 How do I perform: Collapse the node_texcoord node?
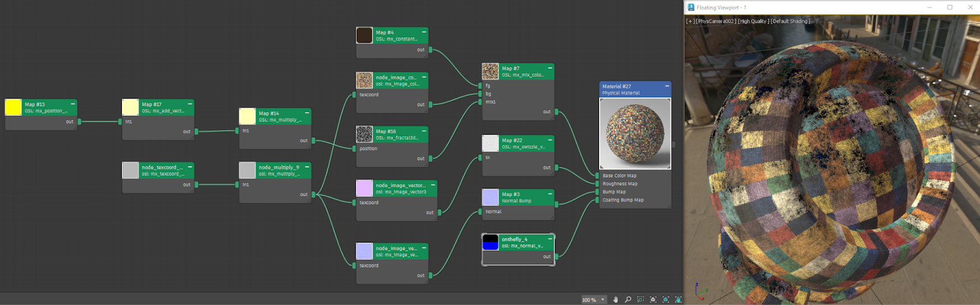[x=190, y=167]
